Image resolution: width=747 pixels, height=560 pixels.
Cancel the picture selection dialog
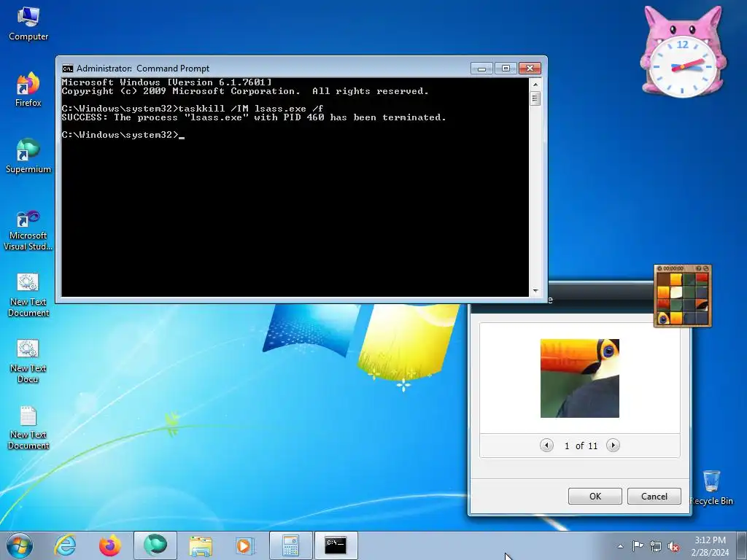[x=654, y=496]
